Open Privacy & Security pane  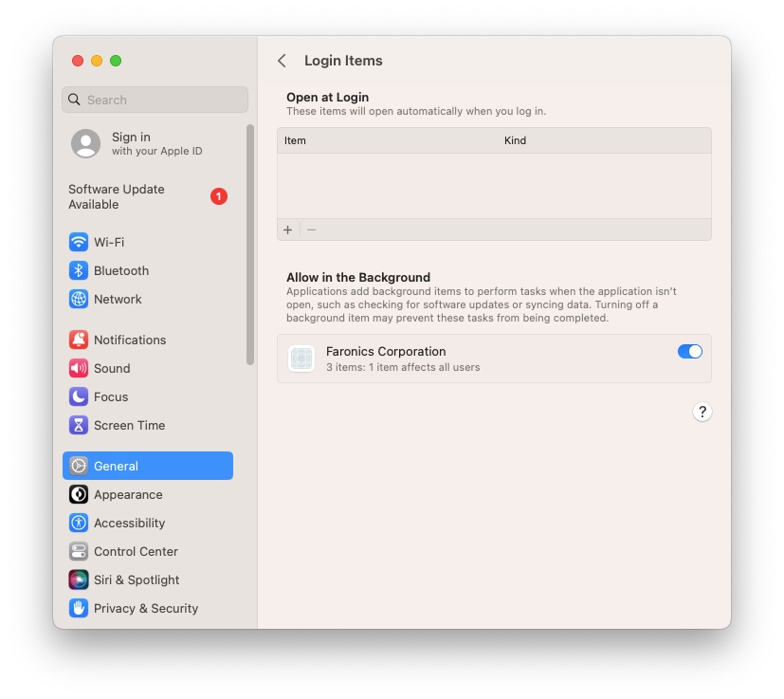coord(146,608)
